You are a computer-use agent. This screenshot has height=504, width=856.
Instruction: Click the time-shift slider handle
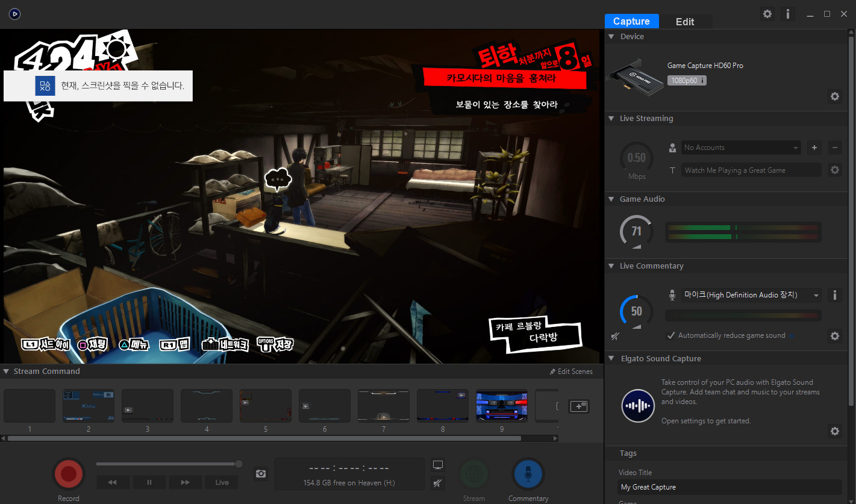point(239,464)
